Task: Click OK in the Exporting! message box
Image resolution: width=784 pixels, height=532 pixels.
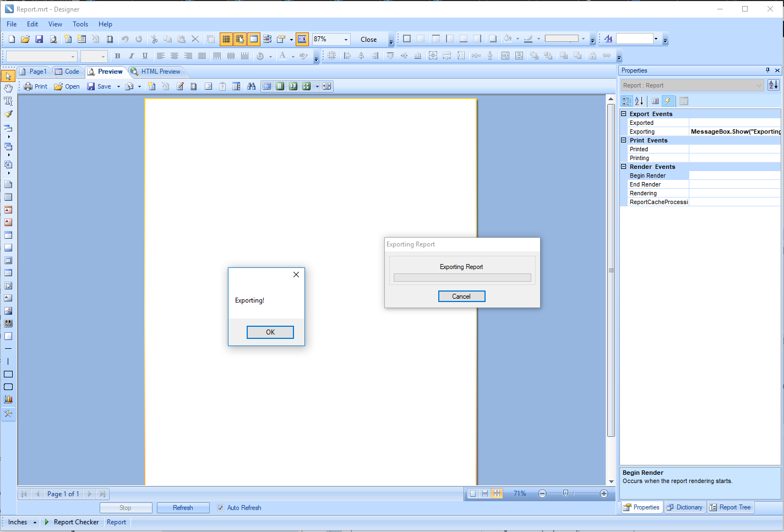Action: click(x=270, y=332)
